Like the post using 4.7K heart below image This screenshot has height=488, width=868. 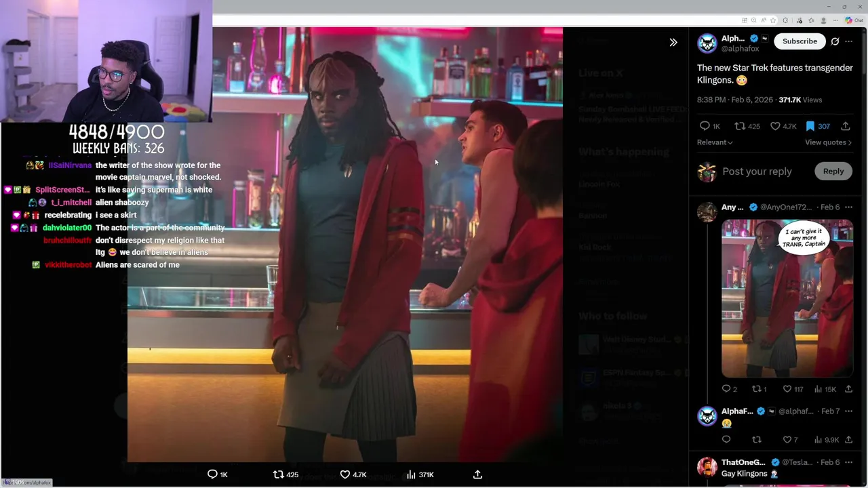pyautogui.click(x=353, y=474)
